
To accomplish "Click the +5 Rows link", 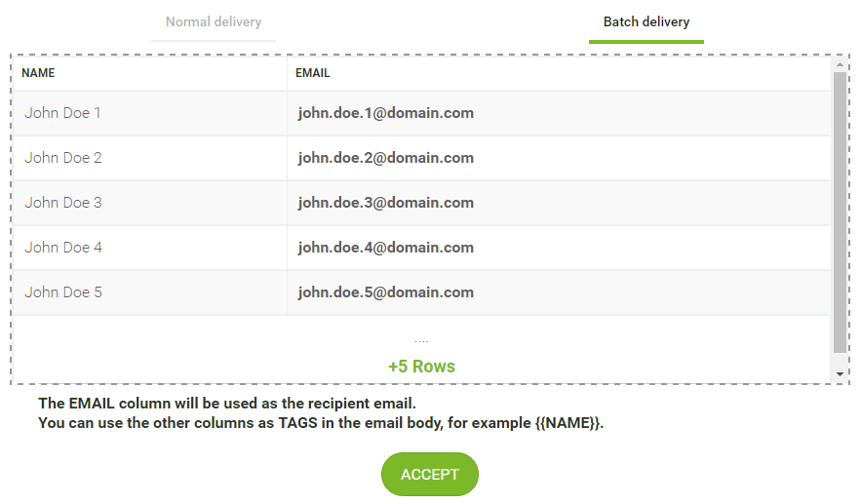I will click(421, 367).
